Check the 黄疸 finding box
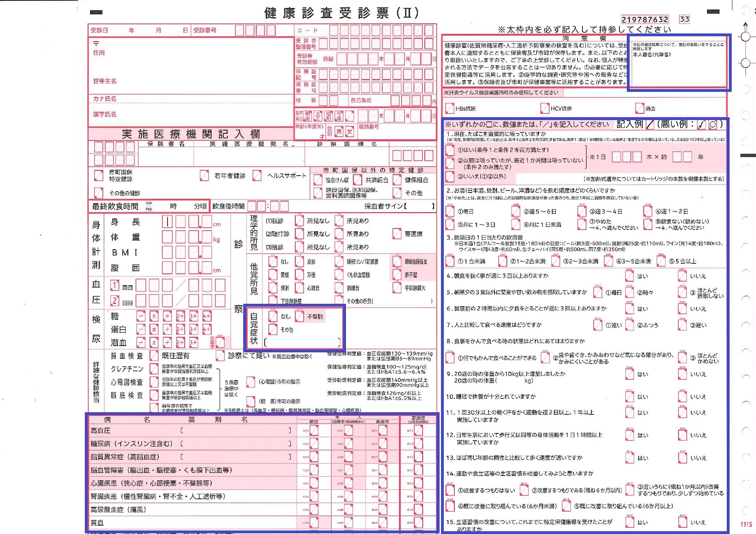Image resolution: width=756 pixels, height=534 pixels. (273, 275)
